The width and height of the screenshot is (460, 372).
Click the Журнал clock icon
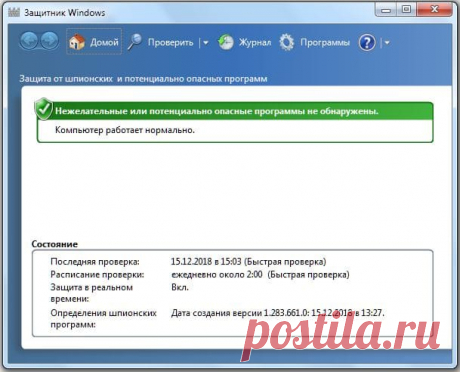226,42
